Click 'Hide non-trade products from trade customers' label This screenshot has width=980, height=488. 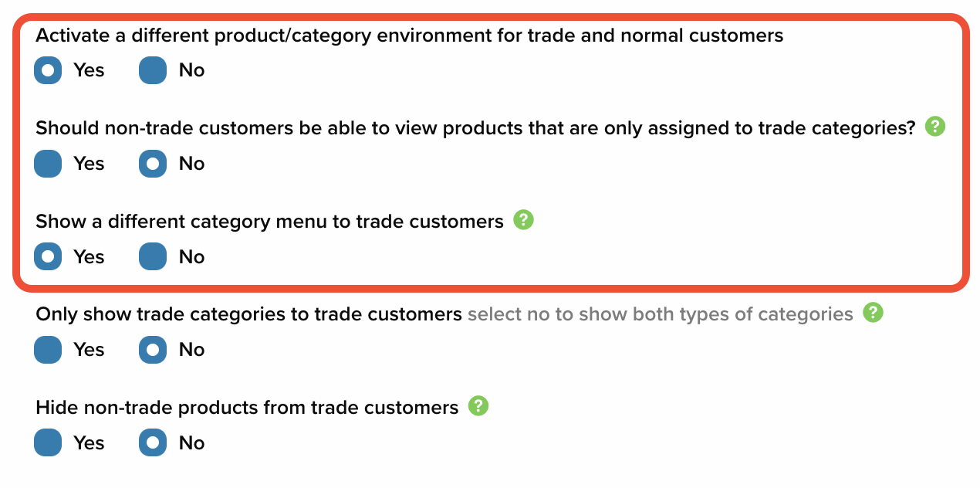247,408
